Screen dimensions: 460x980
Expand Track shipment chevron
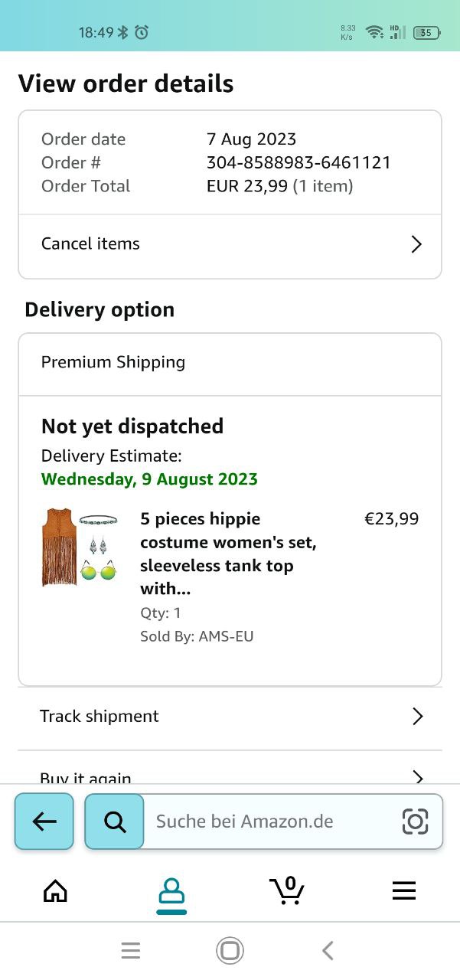pyautogui.click(x=417, y=717)
